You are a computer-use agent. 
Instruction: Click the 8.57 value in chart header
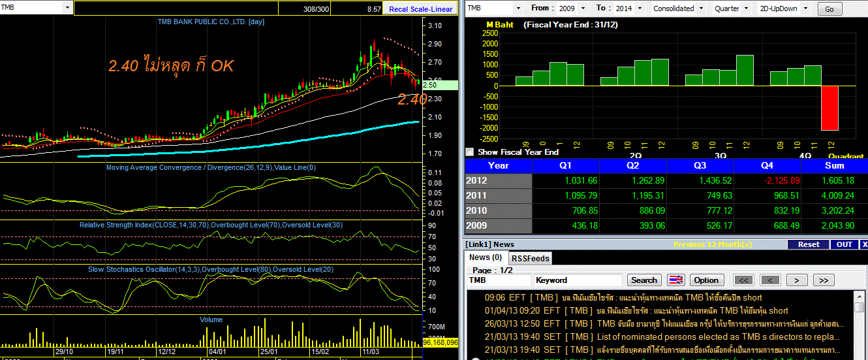click(374, 9)
